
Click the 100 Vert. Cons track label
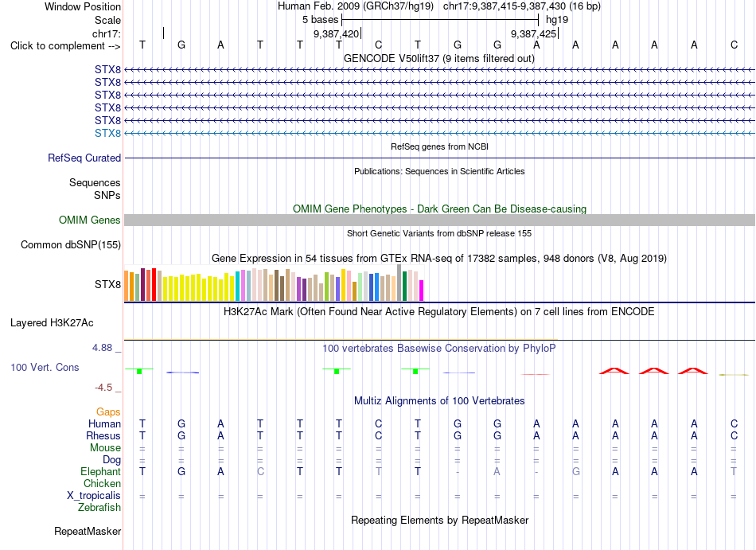(x=45, y=367)
